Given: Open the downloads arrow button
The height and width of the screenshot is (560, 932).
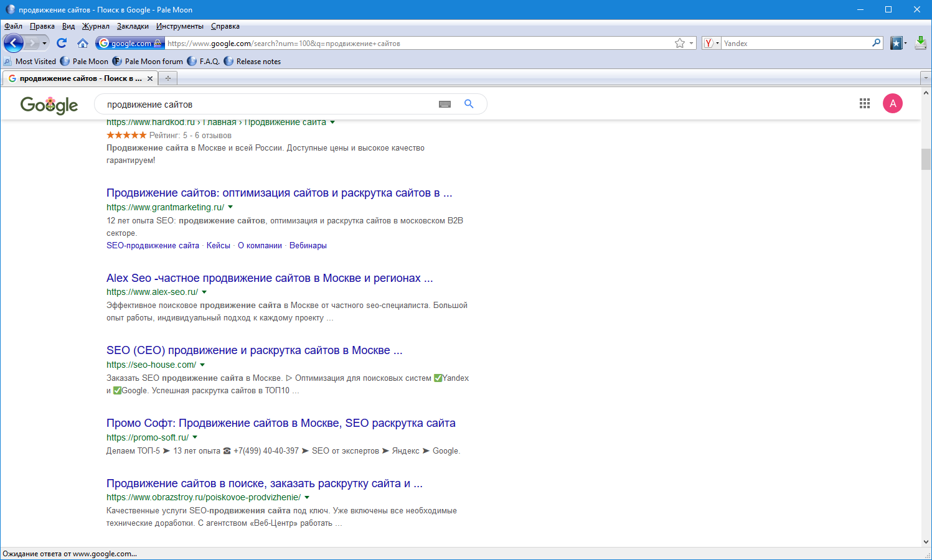Looking at the screenshot, I should coord(921,43).
